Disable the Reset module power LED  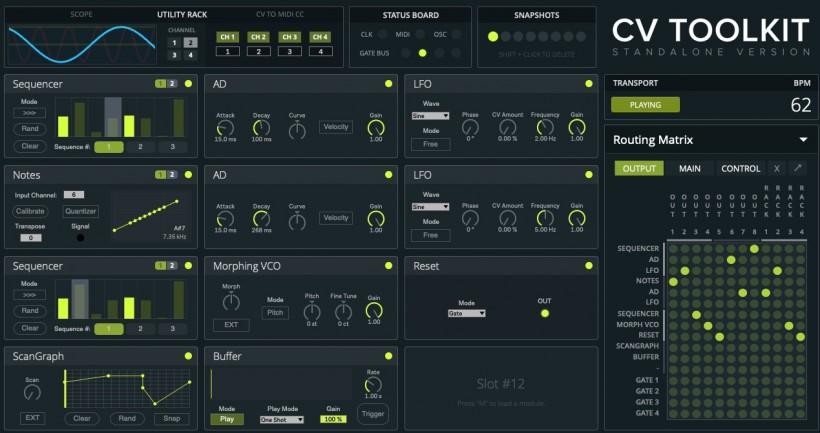(x=588, y=266)
